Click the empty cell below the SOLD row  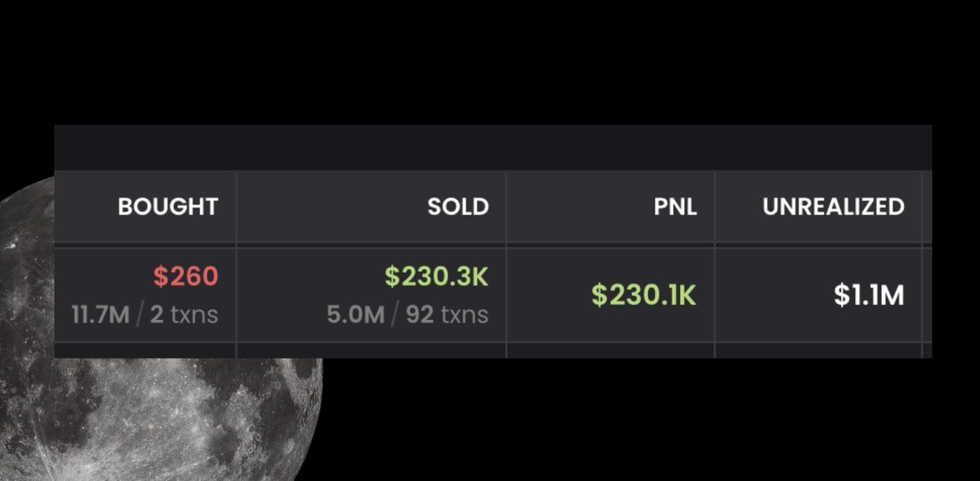tap(372, 351)
